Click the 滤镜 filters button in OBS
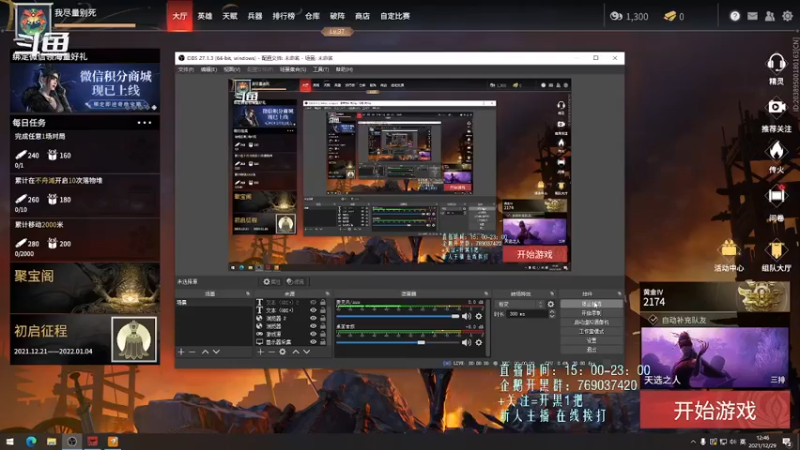 click(295, 282)
